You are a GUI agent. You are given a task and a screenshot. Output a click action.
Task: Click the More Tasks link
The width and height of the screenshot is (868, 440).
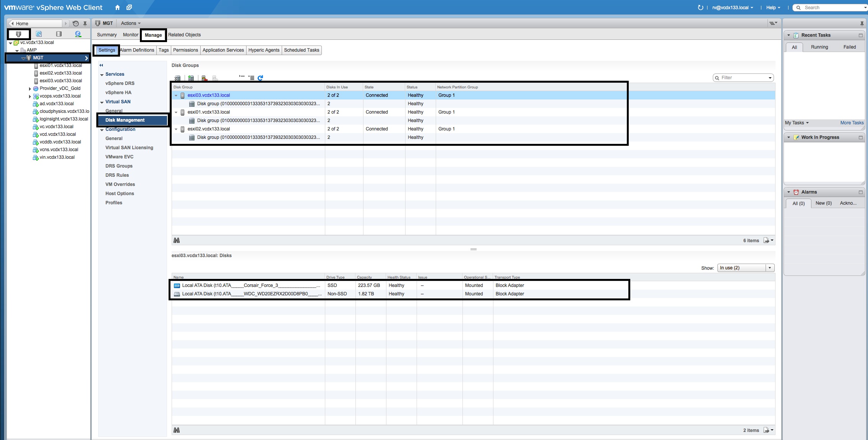852,123
